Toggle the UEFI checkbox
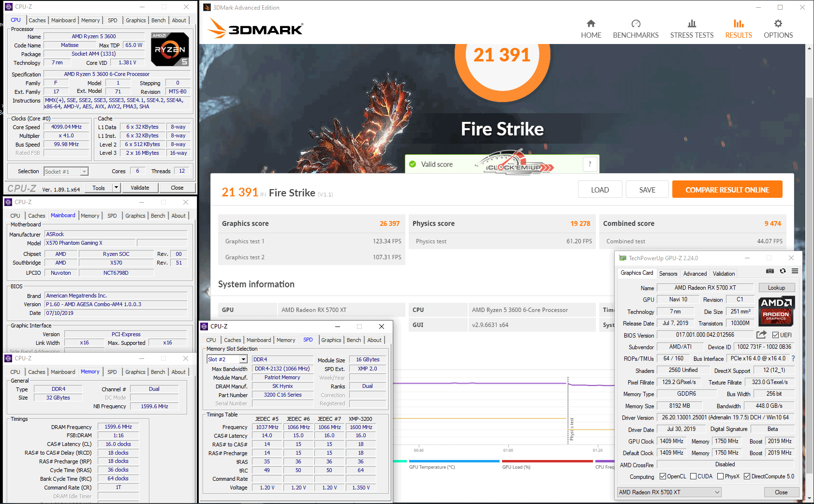Screen dimensions: 814x504 tap(775, 335)
